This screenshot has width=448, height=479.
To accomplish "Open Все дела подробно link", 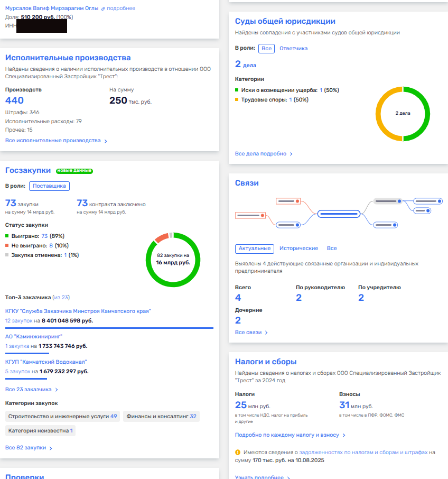I will (x=264, y=154).
